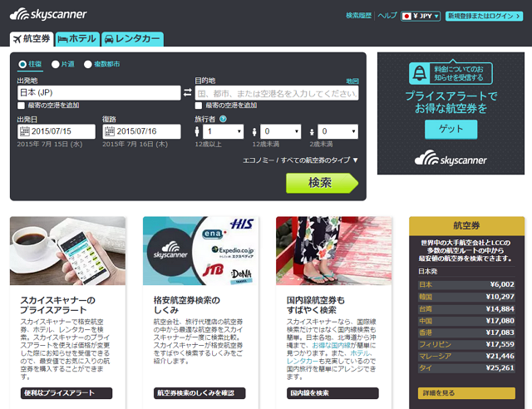Select the フィリピン ¥17,559 fare row

click(466, 344)
